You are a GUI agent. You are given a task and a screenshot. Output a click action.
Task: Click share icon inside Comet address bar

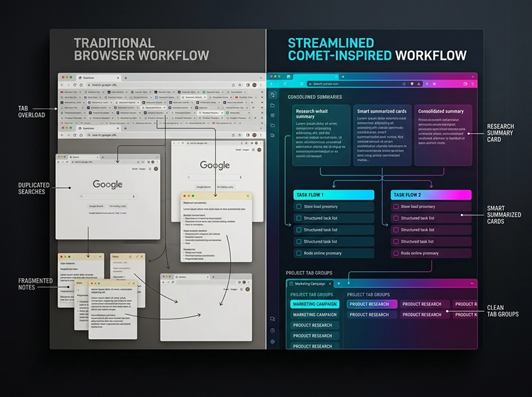(x=404, y=84)
